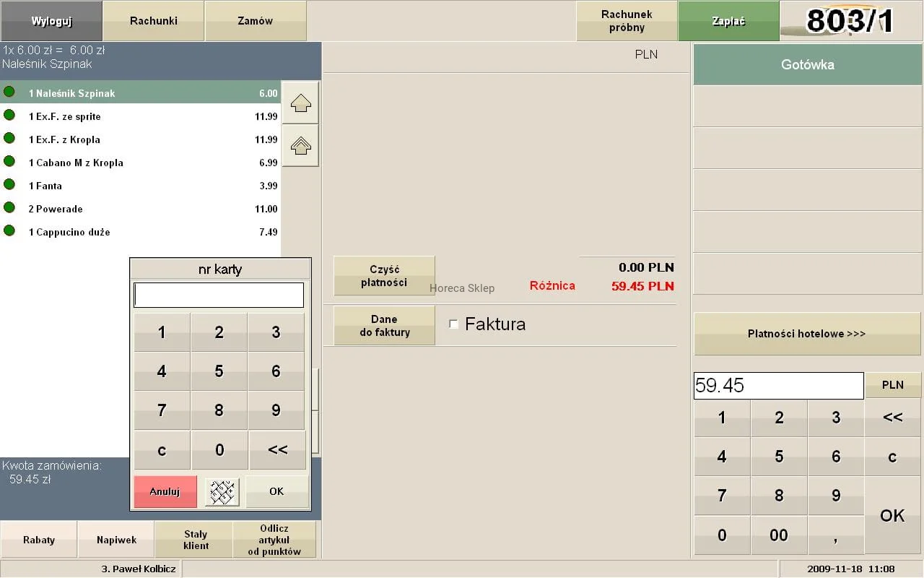Click the Wyloguj logout button

point(51,21)
